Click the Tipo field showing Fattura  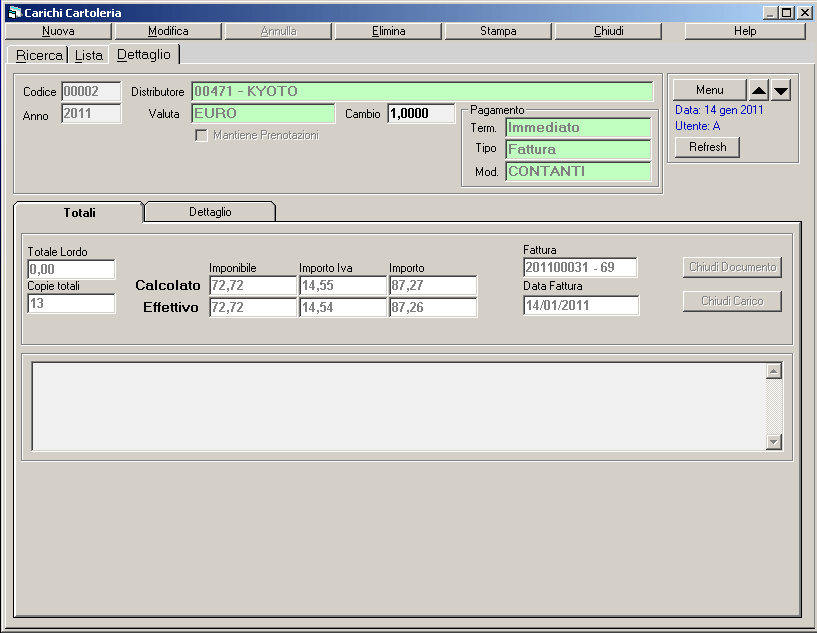578,150
